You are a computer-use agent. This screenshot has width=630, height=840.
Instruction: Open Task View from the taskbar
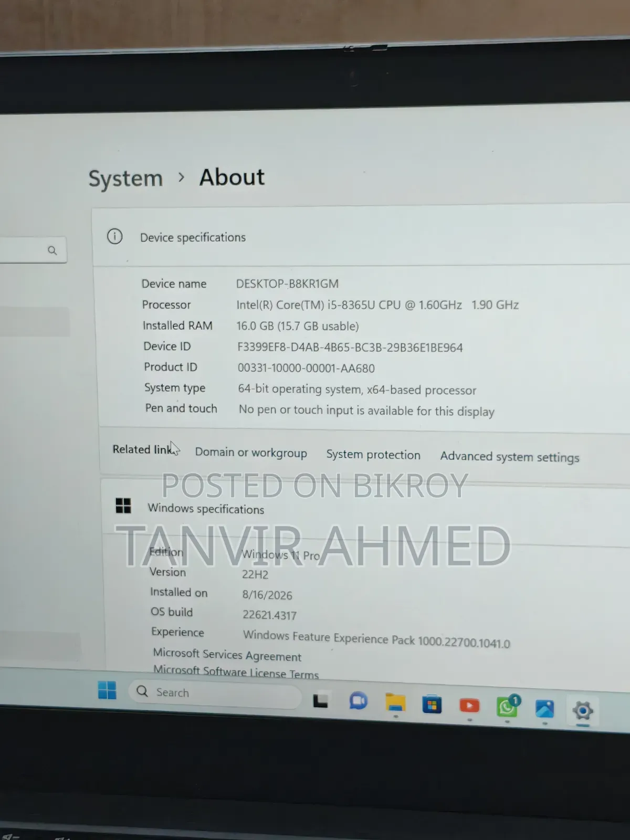click(321, 701)
